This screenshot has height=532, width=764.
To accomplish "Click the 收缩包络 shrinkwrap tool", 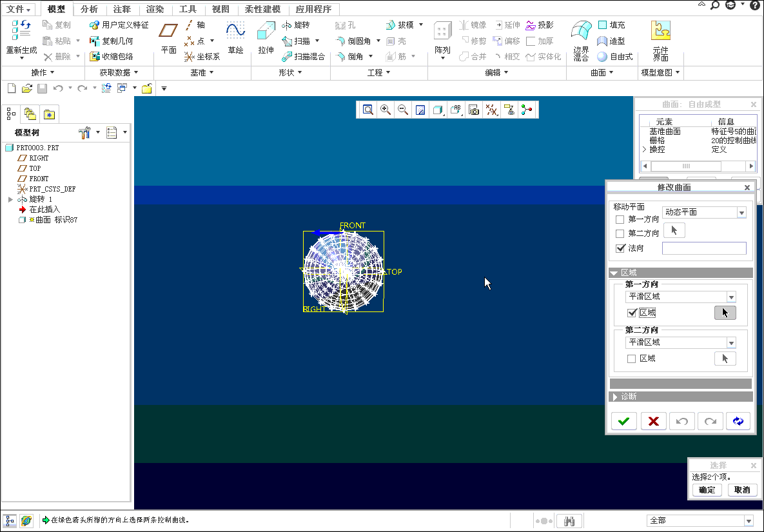I will [112, 57].
